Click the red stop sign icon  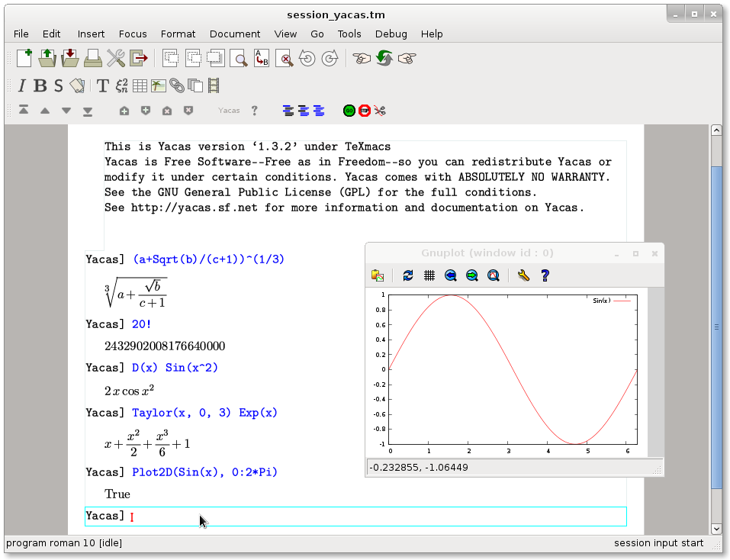point(365,111)
